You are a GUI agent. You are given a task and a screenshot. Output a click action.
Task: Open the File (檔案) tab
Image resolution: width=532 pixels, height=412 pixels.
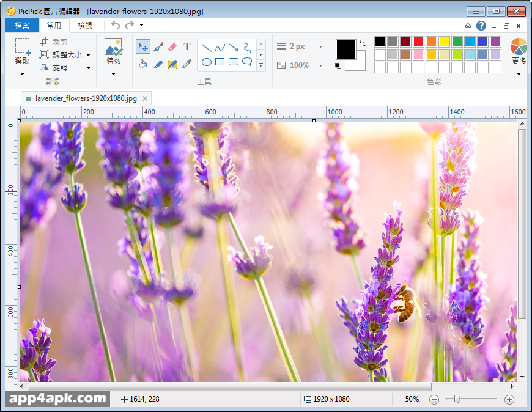click(x=22, y=26)
